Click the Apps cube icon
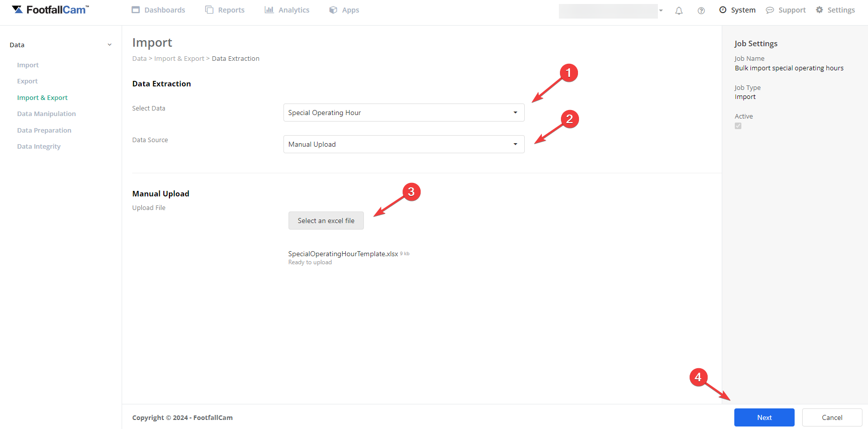868x429 pixels. (333, 10)
